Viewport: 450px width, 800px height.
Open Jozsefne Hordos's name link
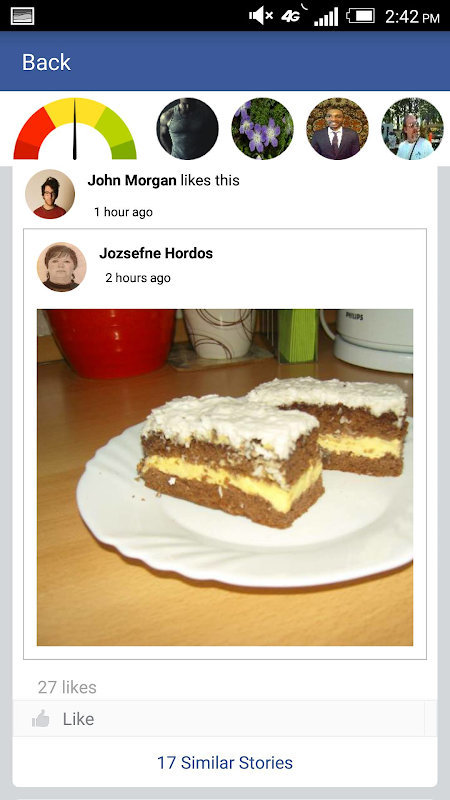coord(156,253)
